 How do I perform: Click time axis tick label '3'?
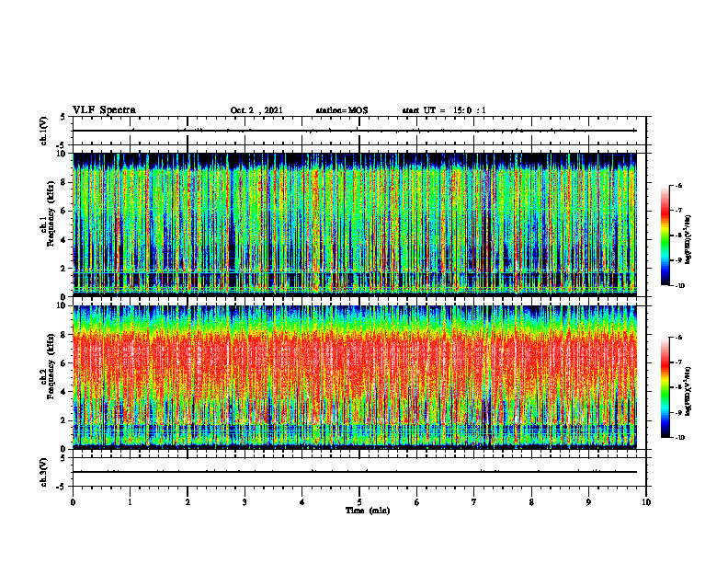tap(245, 502)
